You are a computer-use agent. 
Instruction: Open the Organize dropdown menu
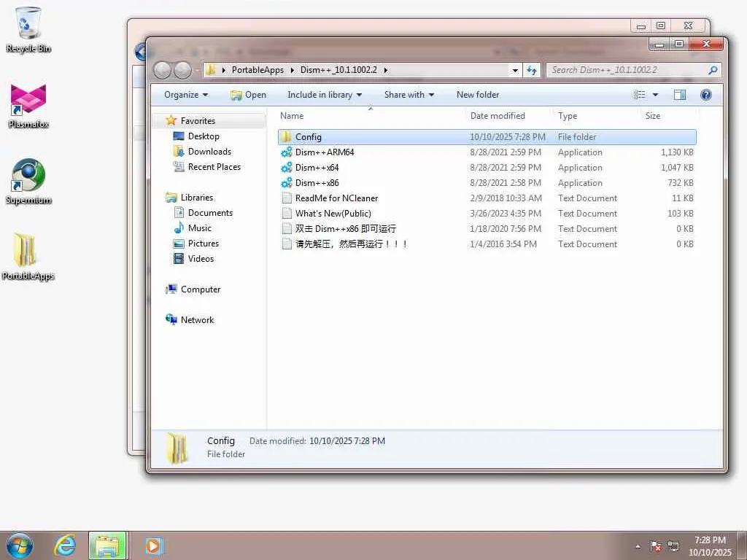point(186,95)
